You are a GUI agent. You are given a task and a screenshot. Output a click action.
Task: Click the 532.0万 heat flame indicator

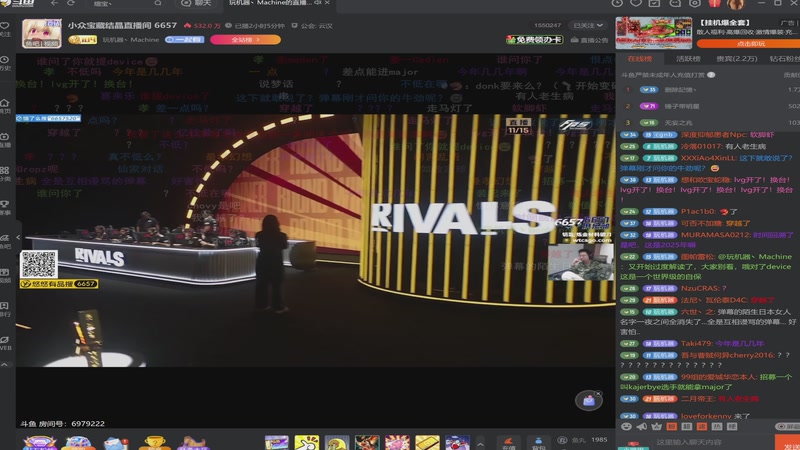(203, 26)
